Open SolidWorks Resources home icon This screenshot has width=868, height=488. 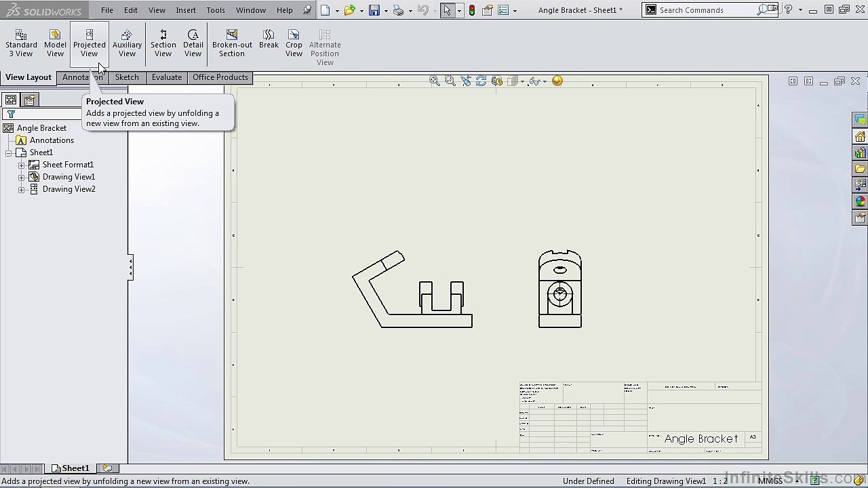[x=861, y=136]
